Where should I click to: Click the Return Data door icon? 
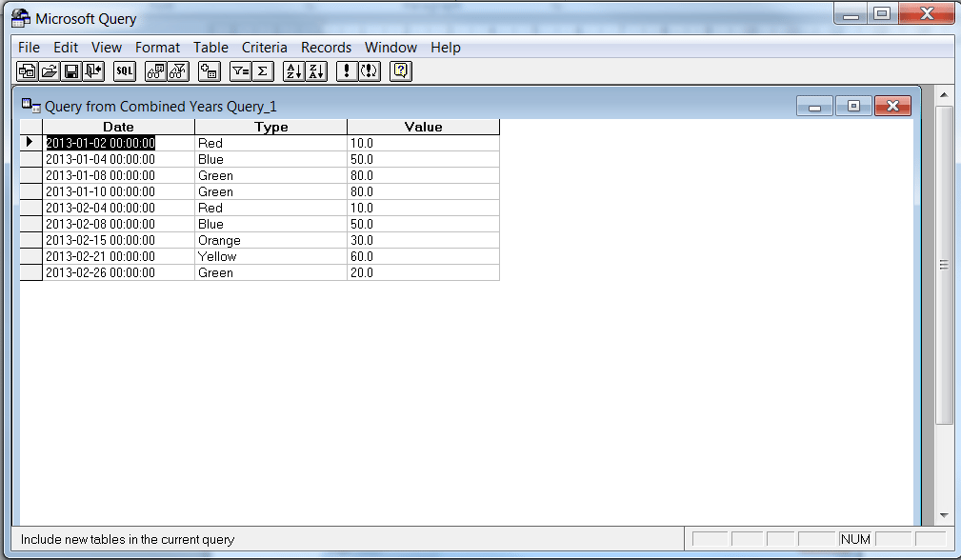pyautogui.click(x=93, y=71)
